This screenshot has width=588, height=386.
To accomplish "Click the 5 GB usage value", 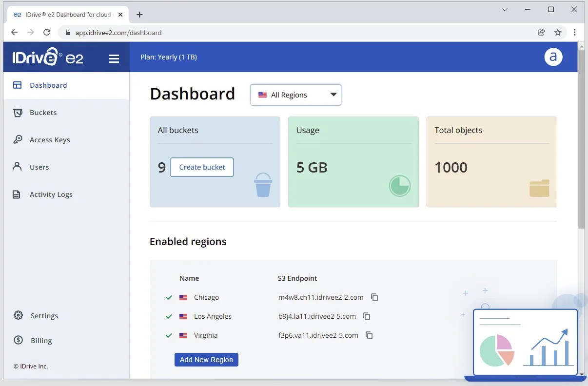I will [x=312, y=168].
